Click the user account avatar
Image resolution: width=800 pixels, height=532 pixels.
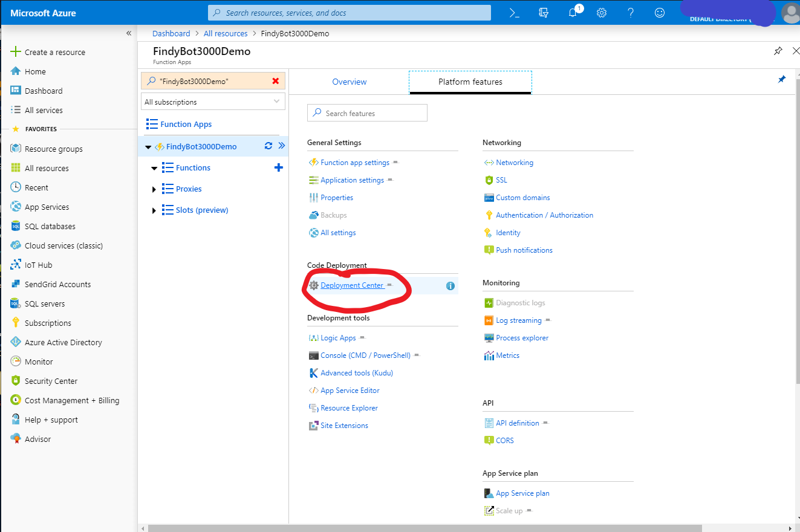tap(790, 13)
